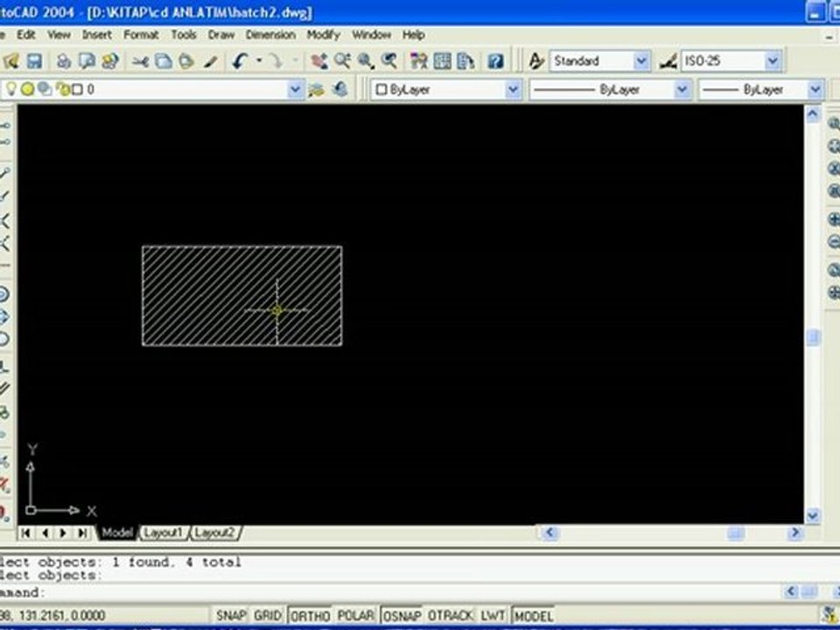
Task: Toggle layer 0 lock padlock icon
Action: tap(63, 89)
